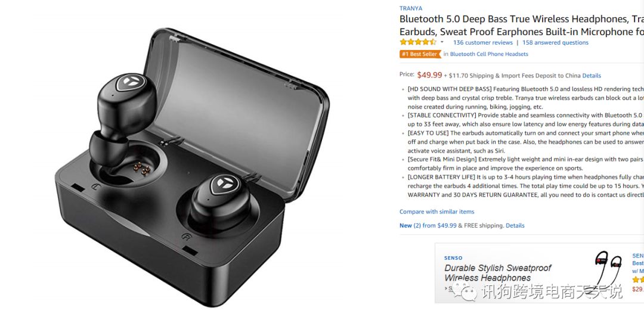This screenshot has width=644, height=320.
Task: Click the main earbuds product image
Action: [191, 167]
